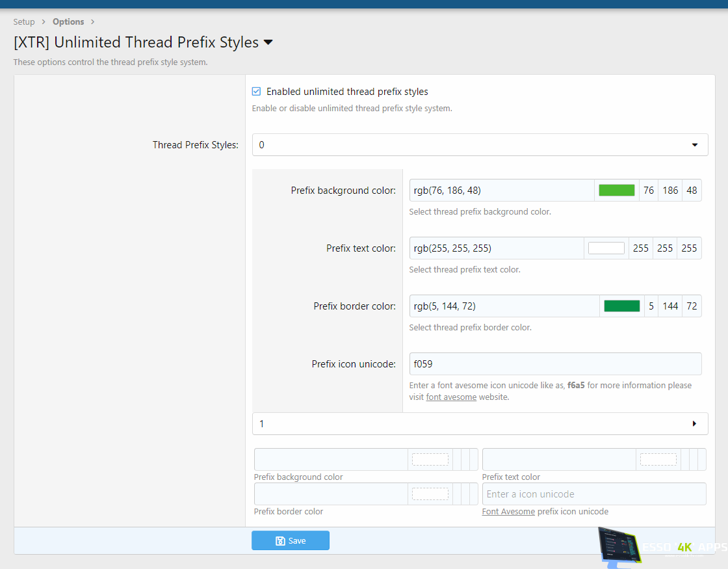
Task: Open the dark green border color swatch
Action: point(621,306)
